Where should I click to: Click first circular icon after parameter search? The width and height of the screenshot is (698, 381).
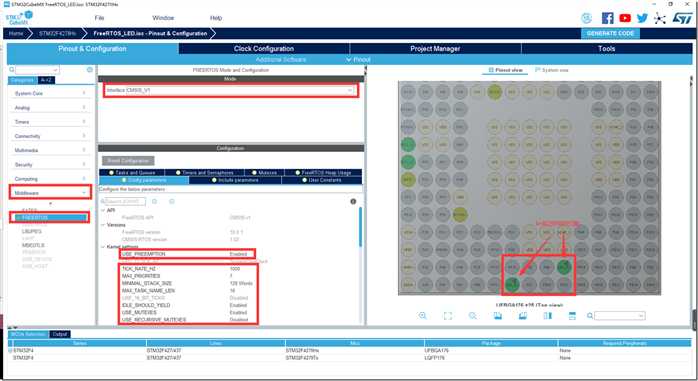154,202
